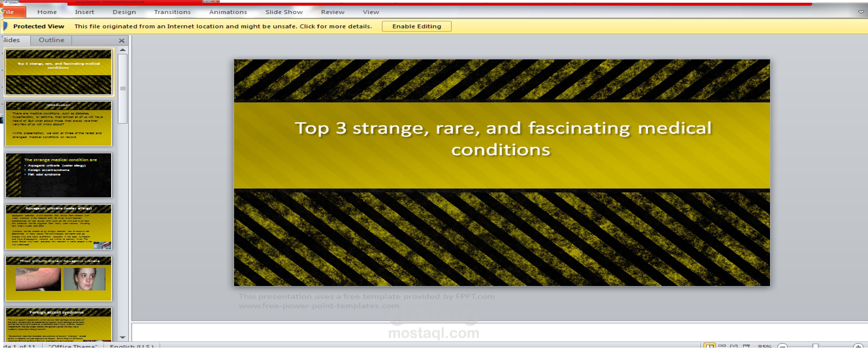
Task: Click the notes pane below the slide
Action: click(x=500, y=332)
